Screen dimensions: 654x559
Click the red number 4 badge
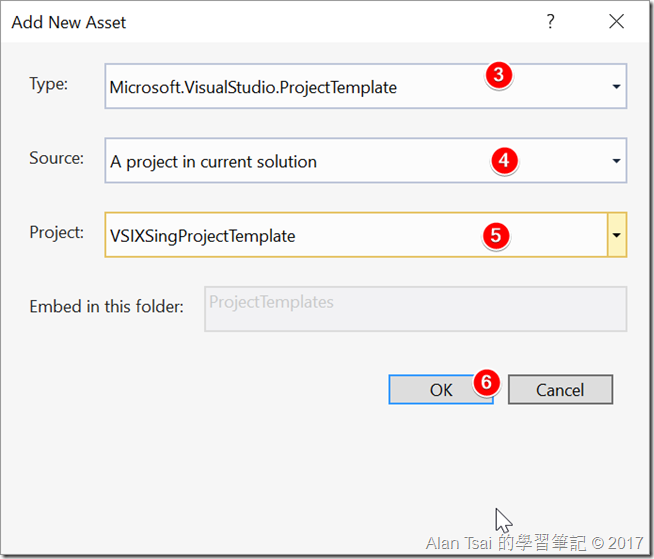tap(504, 160)
